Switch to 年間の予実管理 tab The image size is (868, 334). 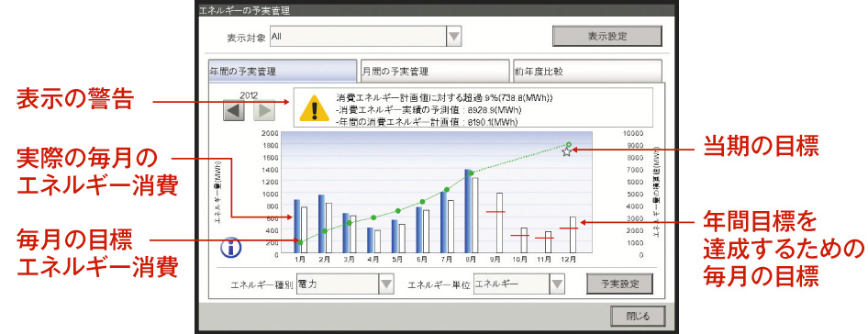[283, 72]
